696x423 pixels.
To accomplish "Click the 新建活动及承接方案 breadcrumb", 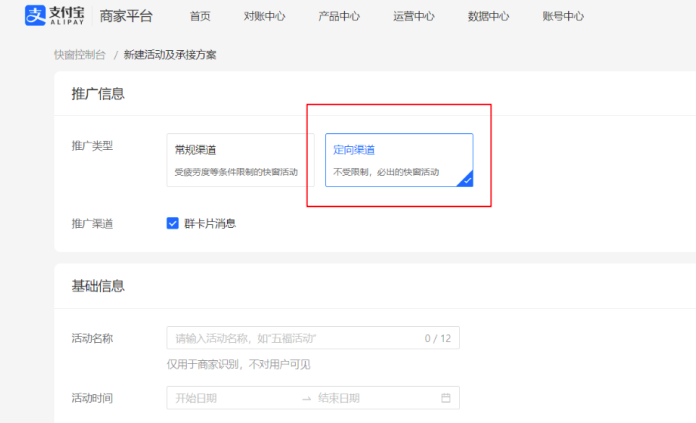I will (170, 54).
